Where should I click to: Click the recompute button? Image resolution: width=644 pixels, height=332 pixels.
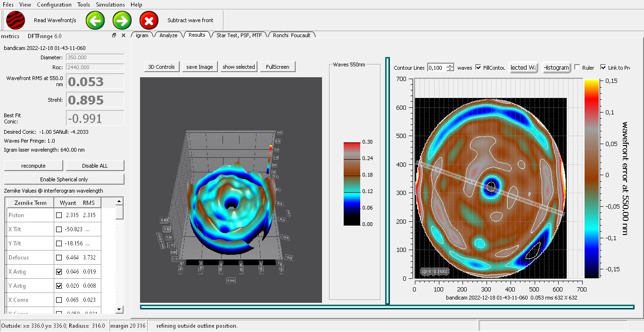click(33, 166)
